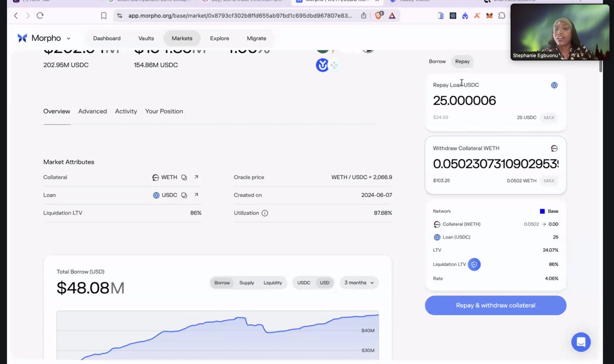The width and height of the screenshot is (614, 364).
Task: Select the Repay mode in the side panel
Action: pyautogui.click(x=462, y=61)
